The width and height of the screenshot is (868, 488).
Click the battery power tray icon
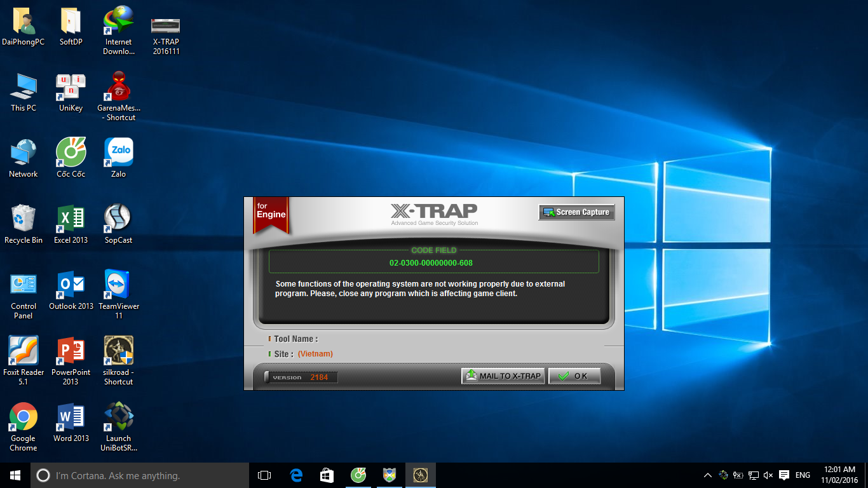[x=738, y=475]
